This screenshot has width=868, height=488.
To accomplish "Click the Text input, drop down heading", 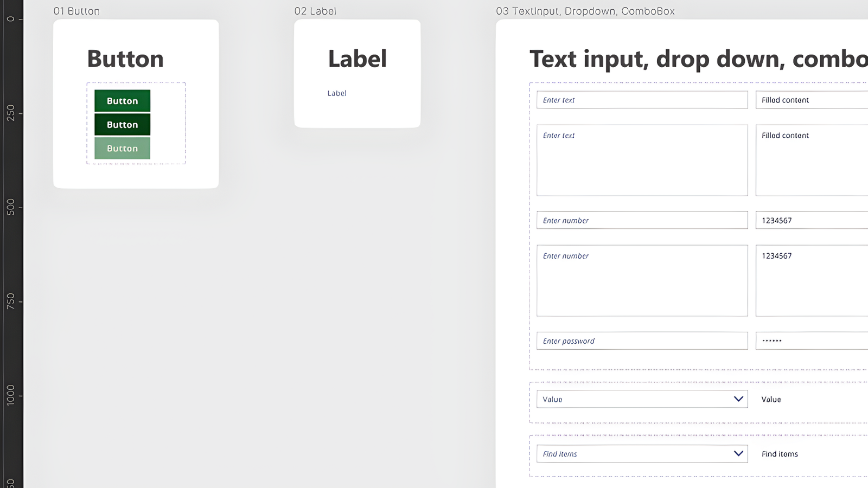I will click(x=699, y=59).
